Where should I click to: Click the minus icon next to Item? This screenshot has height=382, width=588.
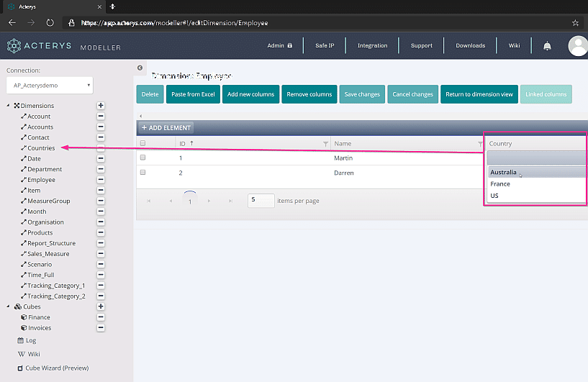(101, 190)
